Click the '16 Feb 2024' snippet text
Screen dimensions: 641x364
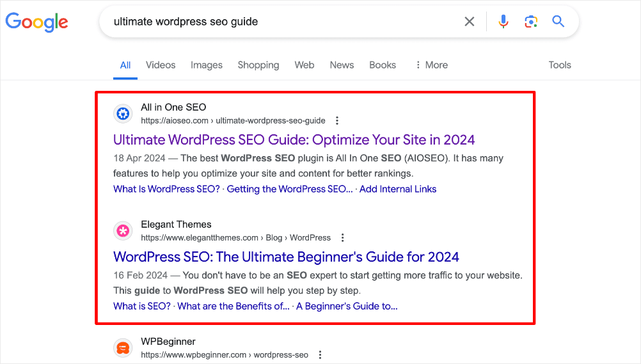pos(140,275)
